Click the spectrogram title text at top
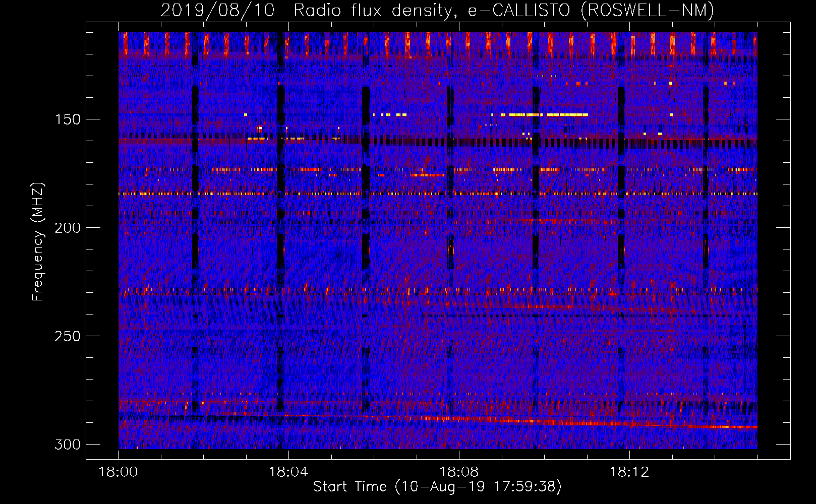 click(437, 10)
